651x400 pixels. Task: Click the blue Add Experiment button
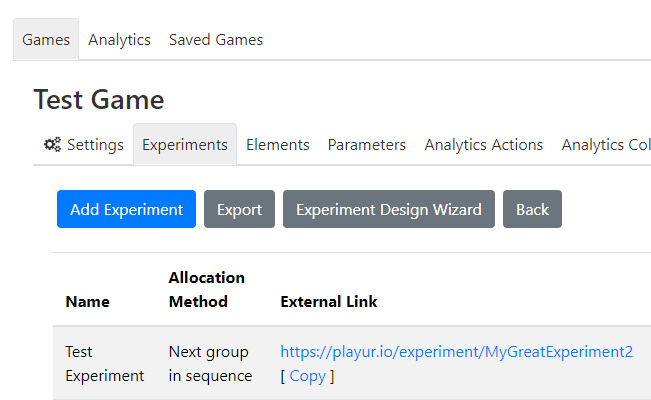126,209
